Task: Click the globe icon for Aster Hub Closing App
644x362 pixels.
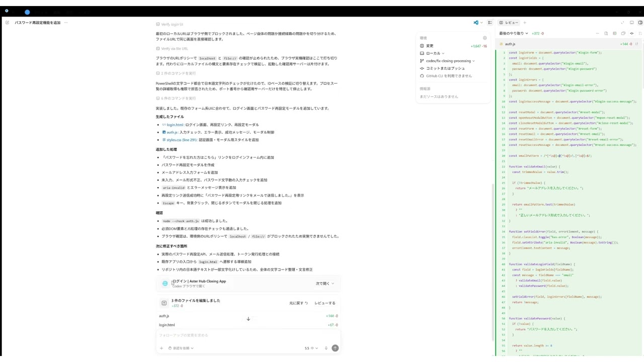Action: (165, 284)
